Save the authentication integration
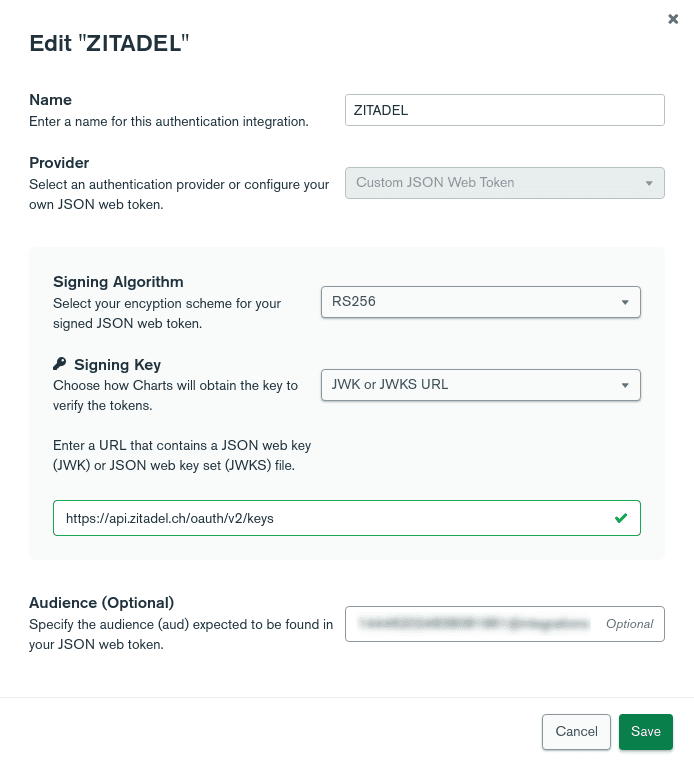This screenshot has height=762, width=694. click(x=645, y=731)
